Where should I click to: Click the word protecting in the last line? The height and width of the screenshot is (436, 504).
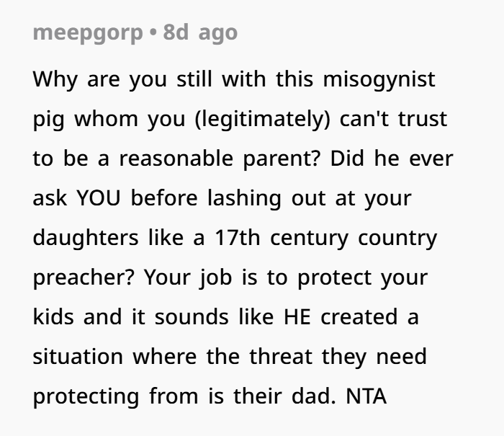pos(86,396)
